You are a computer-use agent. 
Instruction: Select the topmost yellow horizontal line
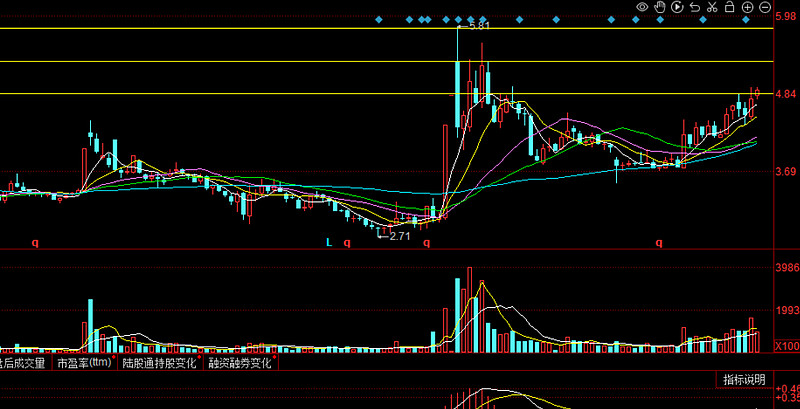point(387,29)
